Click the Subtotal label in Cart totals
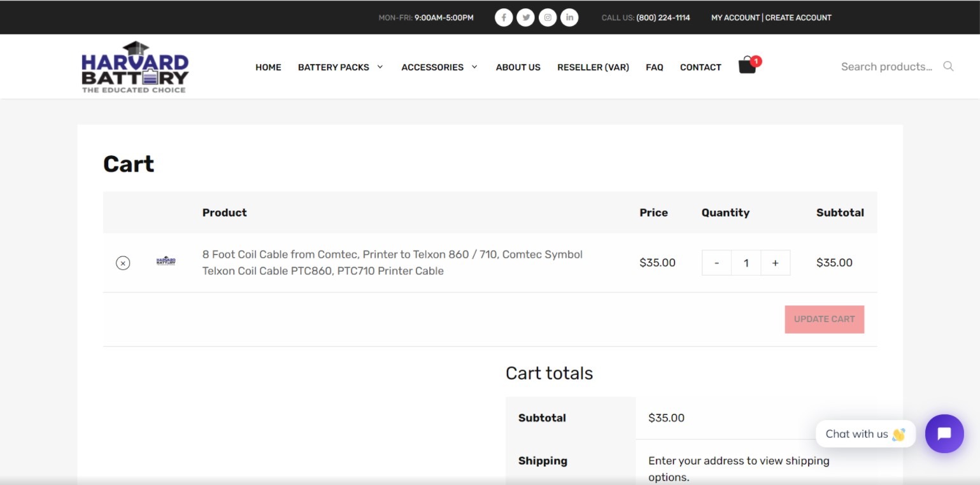The width and height of the screenshot is (980, 485). 542,418
